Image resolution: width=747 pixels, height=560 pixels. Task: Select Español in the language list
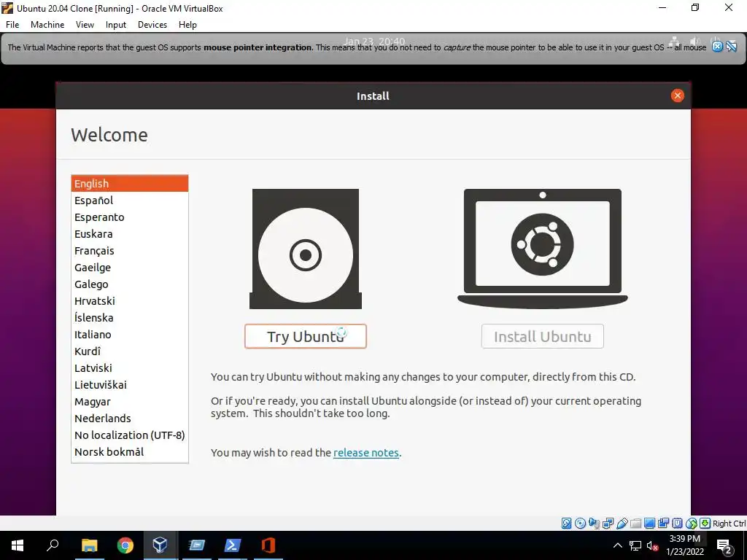(130, 201)
